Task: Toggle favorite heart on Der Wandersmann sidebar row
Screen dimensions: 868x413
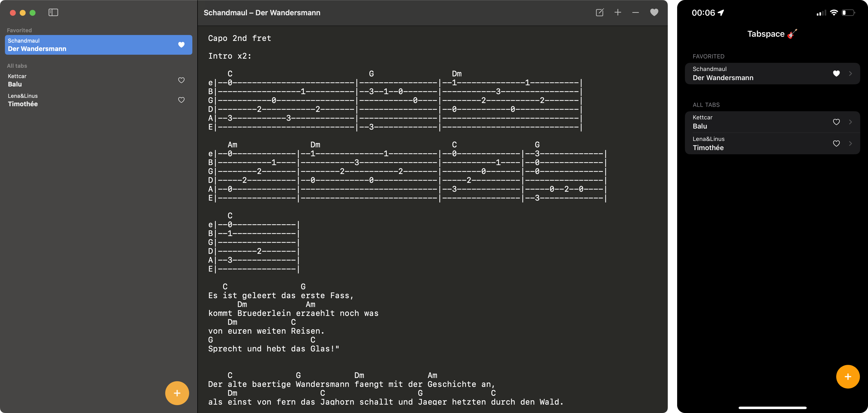Action: 181,45
